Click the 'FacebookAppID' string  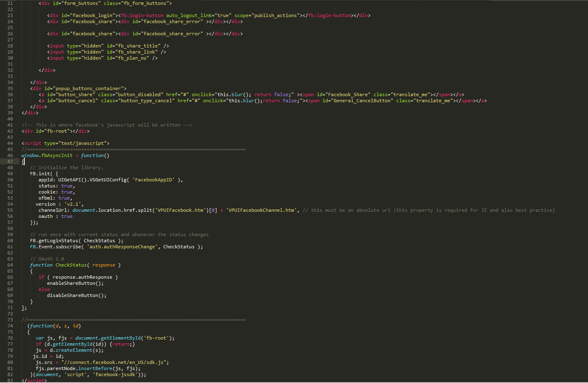point(154,180)
